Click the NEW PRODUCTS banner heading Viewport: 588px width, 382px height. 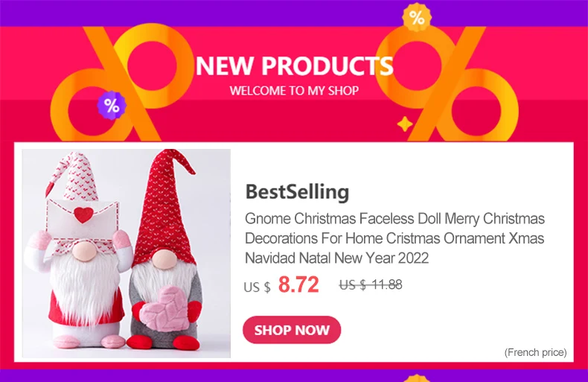[x=295, y=66]
